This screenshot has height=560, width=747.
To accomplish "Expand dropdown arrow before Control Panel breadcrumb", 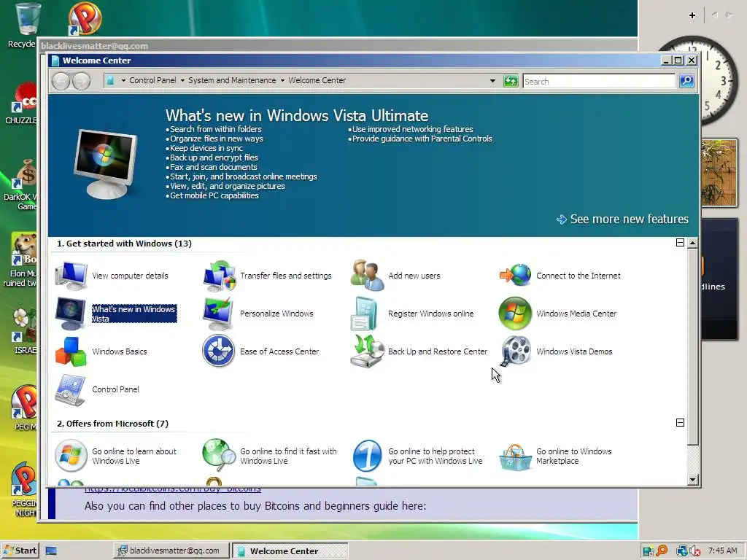I will tap(123, 80).
